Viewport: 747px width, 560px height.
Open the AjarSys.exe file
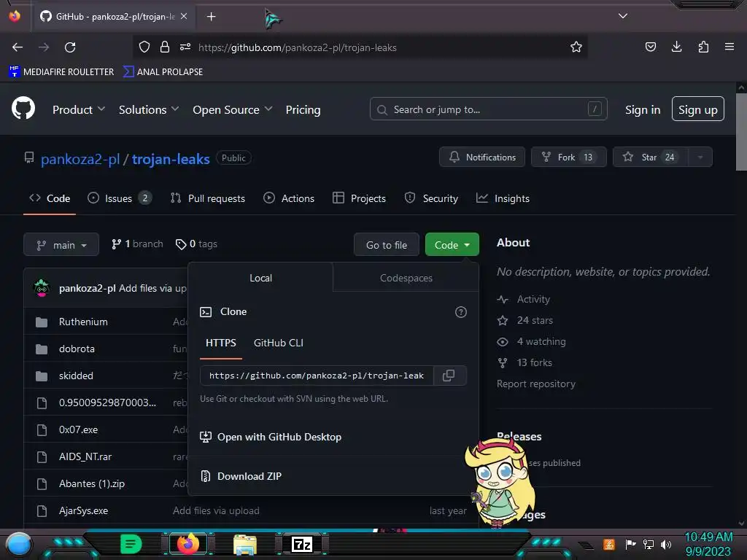point(83,510)
